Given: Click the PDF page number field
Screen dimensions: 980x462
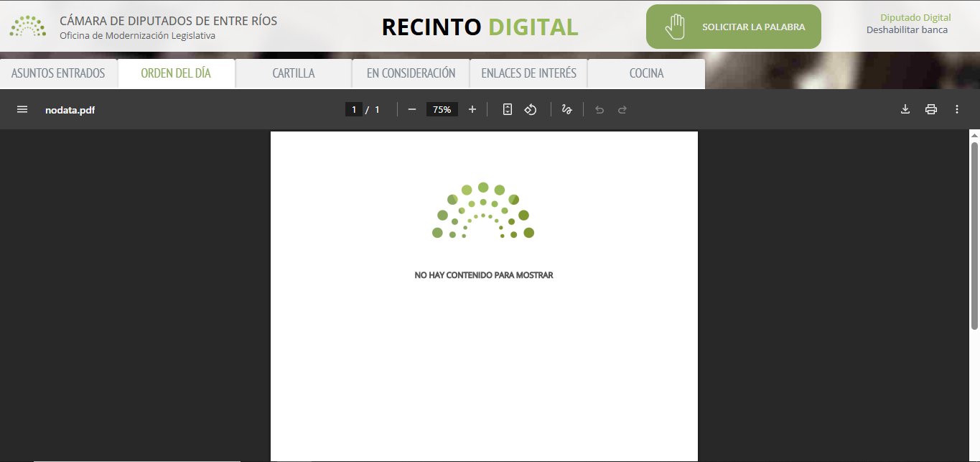Looking at the screenshot, I should 353,109.
